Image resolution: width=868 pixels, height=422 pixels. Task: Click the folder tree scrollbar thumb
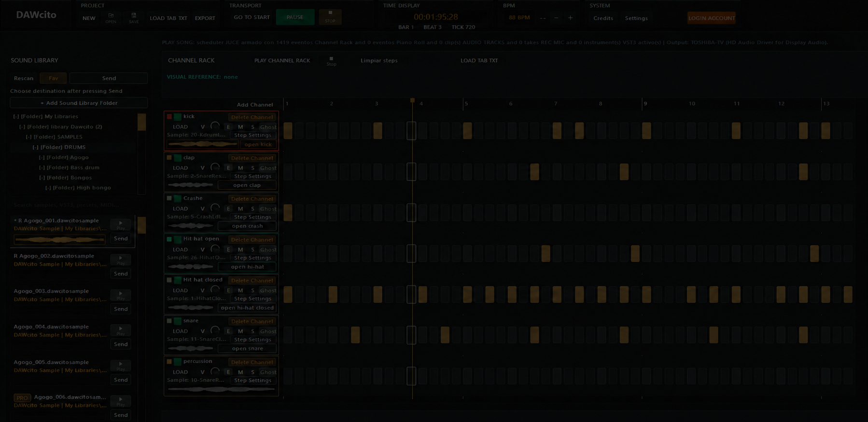141,122
